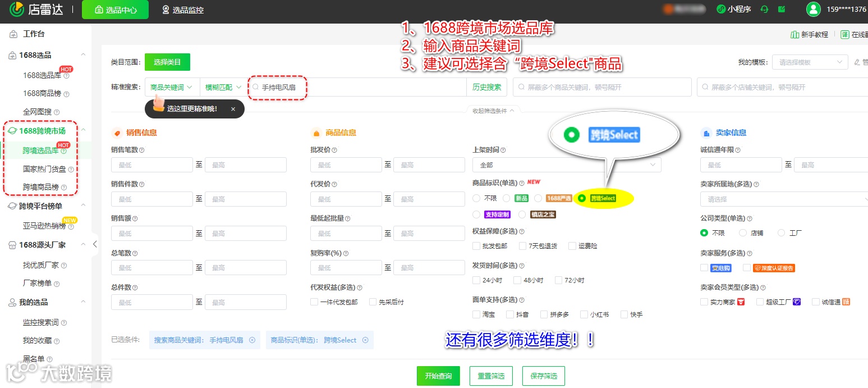Open the 上架时间 全部 dropdown
The image size is (868, 388).
(567, 165)
